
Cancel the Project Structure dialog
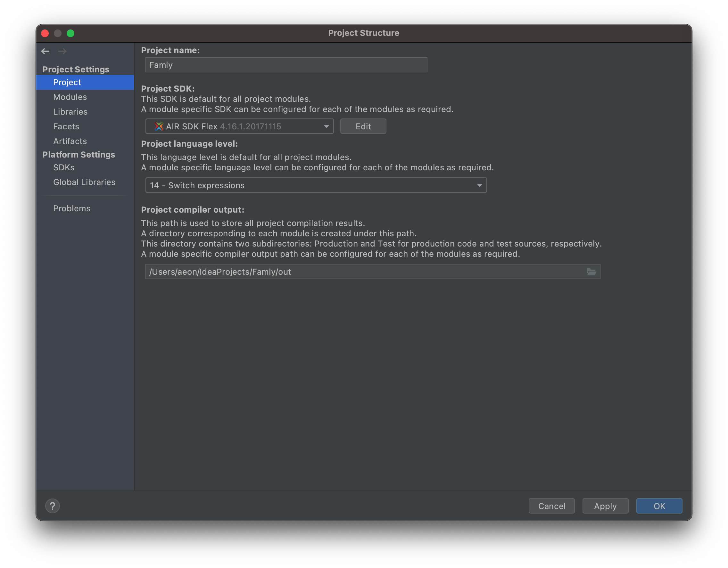click(551, 506)
